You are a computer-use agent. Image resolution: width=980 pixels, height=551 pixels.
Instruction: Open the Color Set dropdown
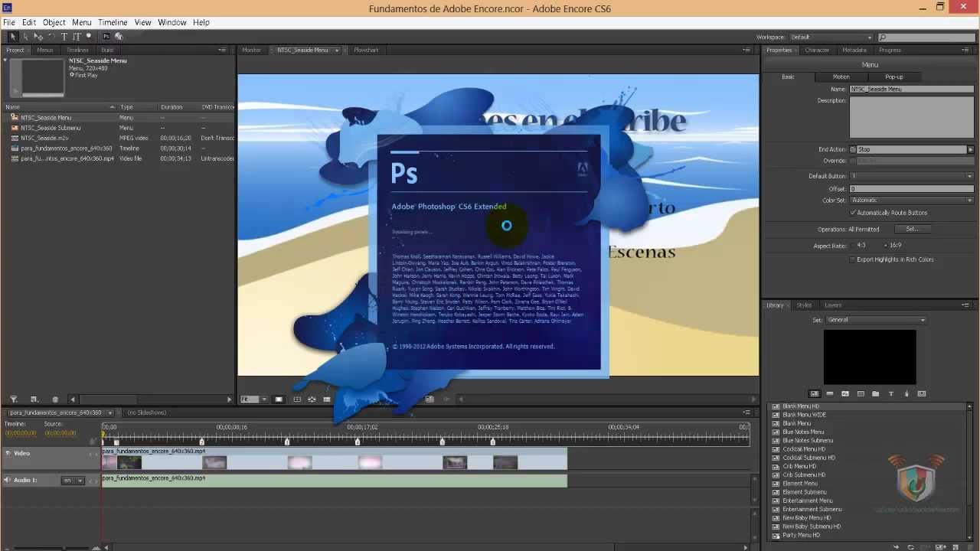coord(911,201)
